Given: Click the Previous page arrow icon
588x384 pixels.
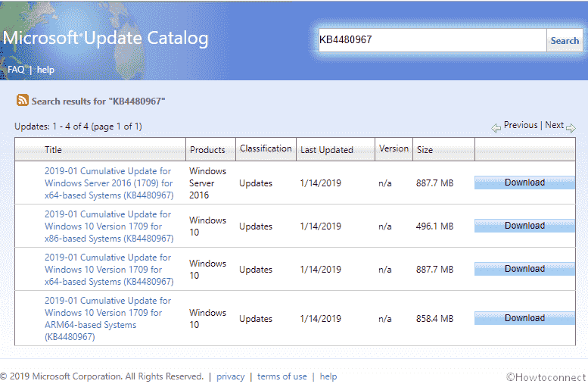Looking at the screenshot, I should [x=496, y=128].
